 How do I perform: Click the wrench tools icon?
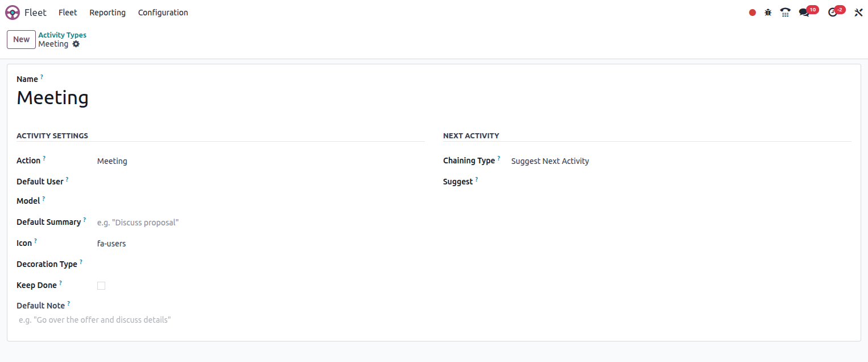click(x=858, y=13)
